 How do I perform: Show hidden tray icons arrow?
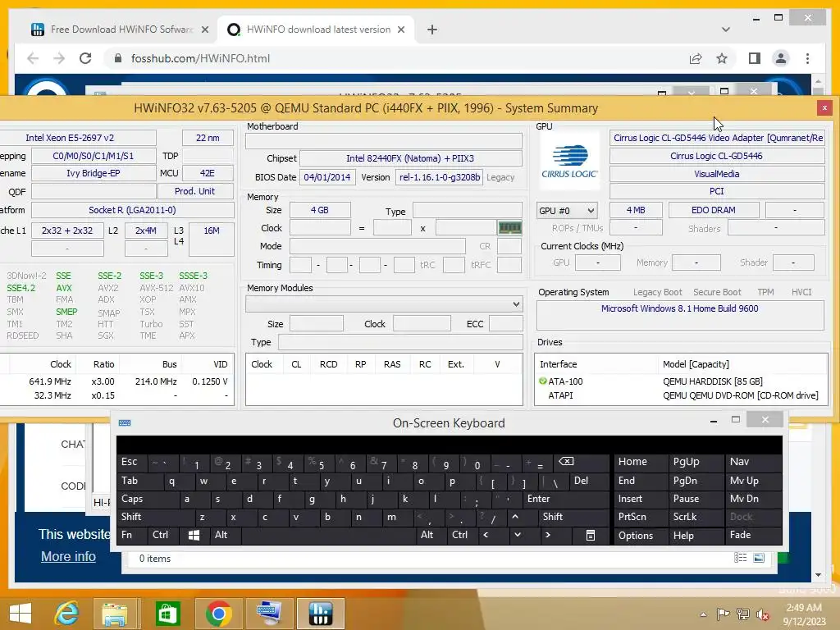(703, 614)
